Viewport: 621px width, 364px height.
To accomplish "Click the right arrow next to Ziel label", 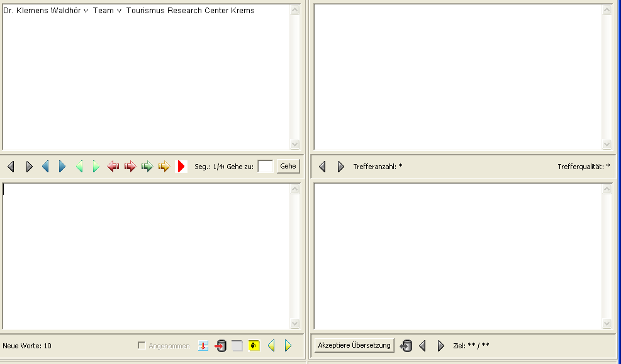I will [x=441, y=346].
